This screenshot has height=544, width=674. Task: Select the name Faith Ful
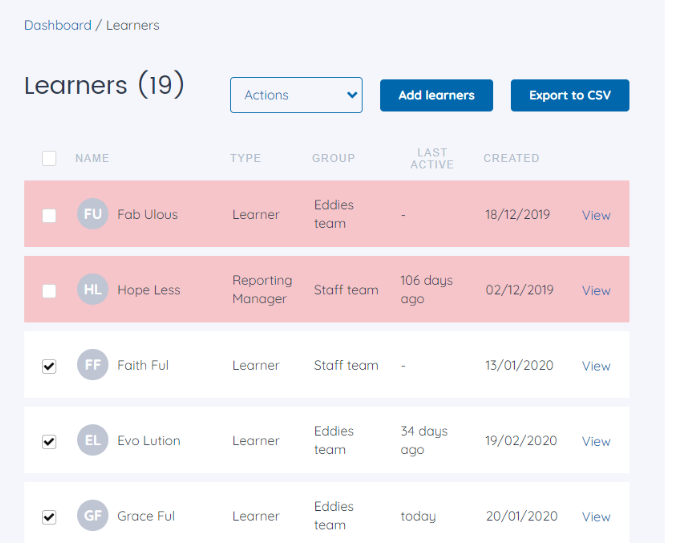143,365
